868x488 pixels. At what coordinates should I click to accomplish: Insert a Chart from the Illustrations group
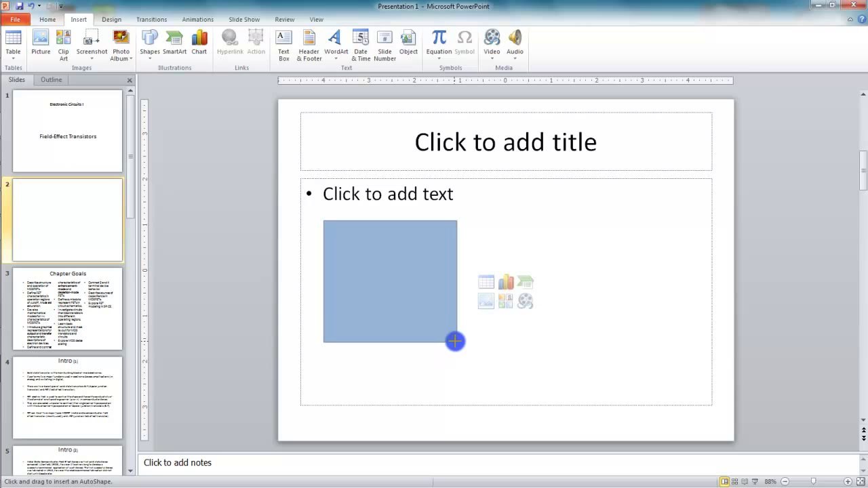[x=199, y=42]
